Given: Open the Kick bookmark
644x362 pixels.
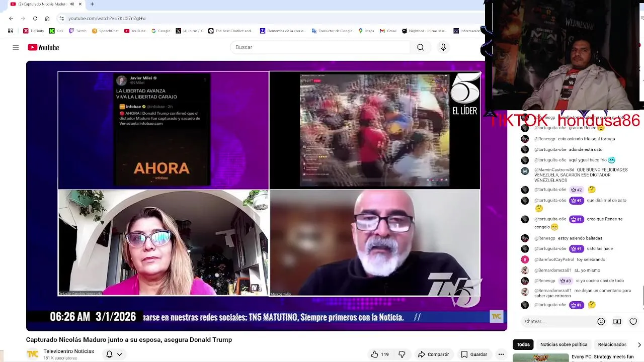Looking at the screenshot, I should point(56,31).
